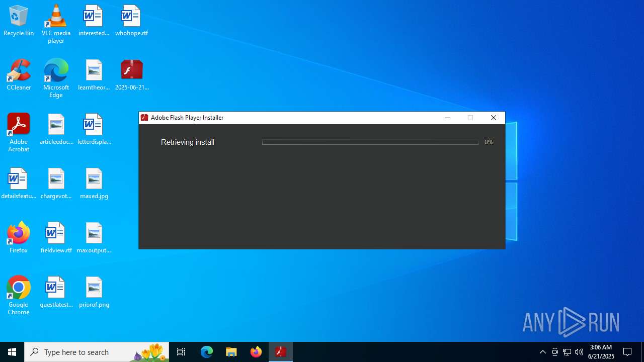644x362 pixels.
Task: Close the Adobe Flash Player Installer
Action: 494,118
